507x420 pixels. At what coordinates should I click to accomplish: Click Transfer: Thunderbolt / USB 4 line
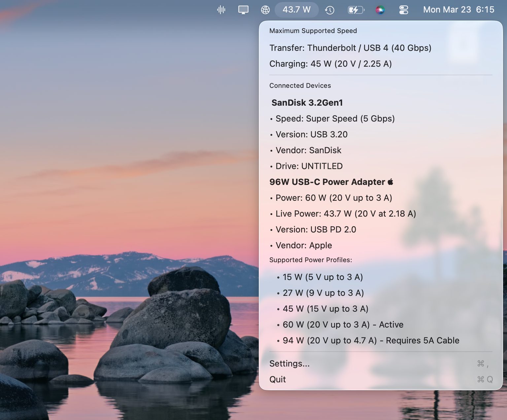click(x=350, y=48)
